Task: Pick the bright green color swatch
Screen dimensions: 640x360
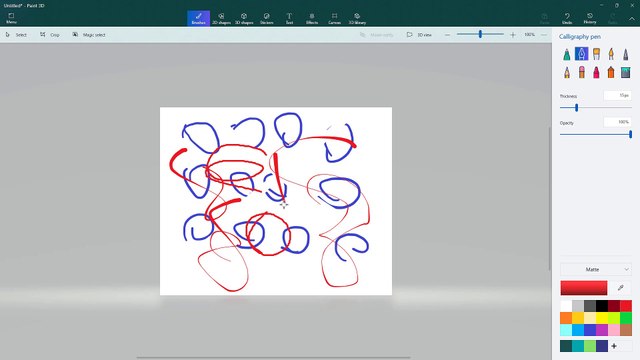Action: click(626, 318)
